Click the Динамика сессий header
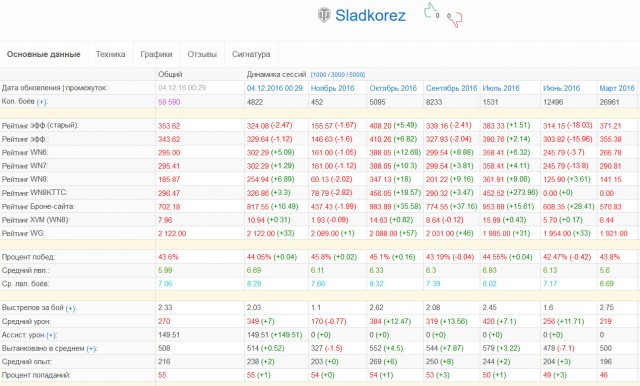 tap(276, 74)
